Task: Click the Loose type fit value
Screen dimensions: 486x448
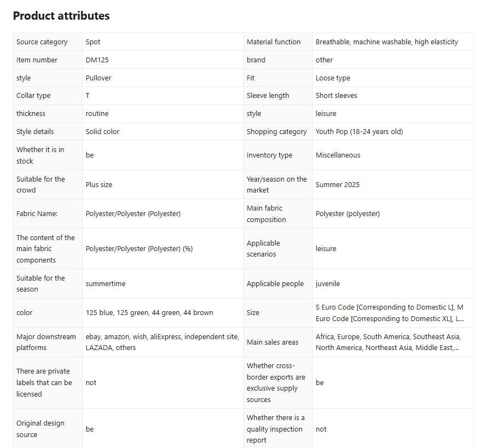Action: point(332,78)
